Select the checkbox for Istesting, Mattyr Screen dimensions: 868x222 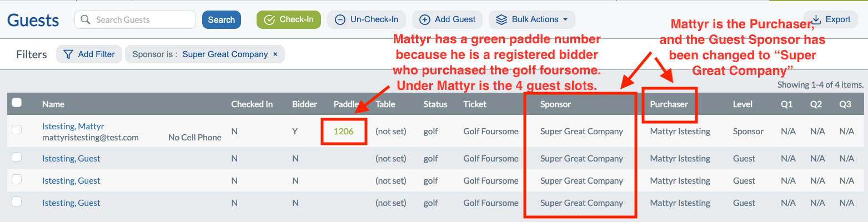(17, 129)
